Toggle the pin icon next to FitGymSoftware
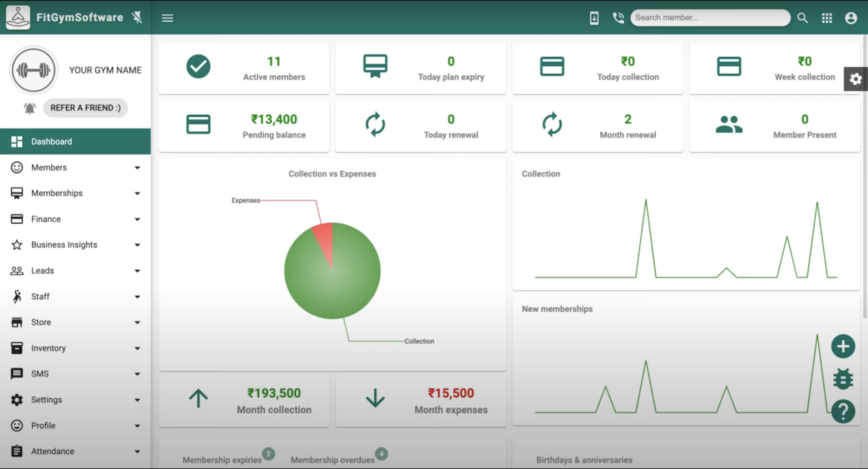This screenshot has height=469, width=868. [x=137, y=18]
